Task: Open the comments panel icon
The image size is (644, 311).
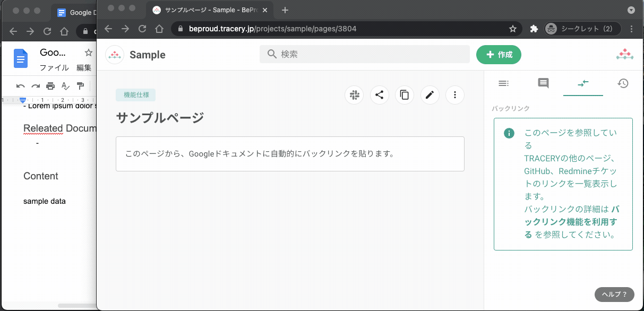Action: (543, 83)
